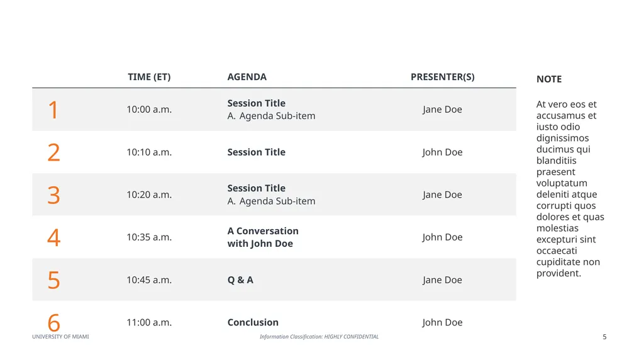Select the 10:35 a.m. time entry

pos(149,237)
